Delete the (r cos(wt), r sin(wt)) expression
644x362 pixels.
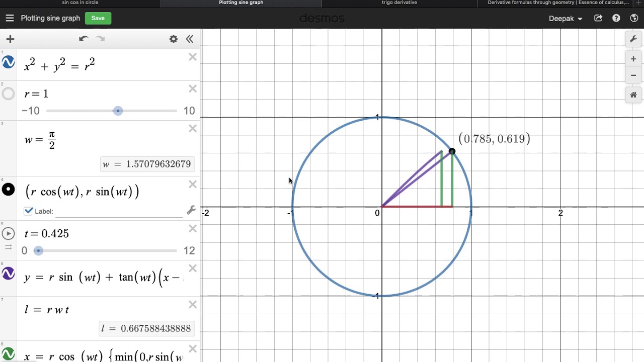click(193, 185)
